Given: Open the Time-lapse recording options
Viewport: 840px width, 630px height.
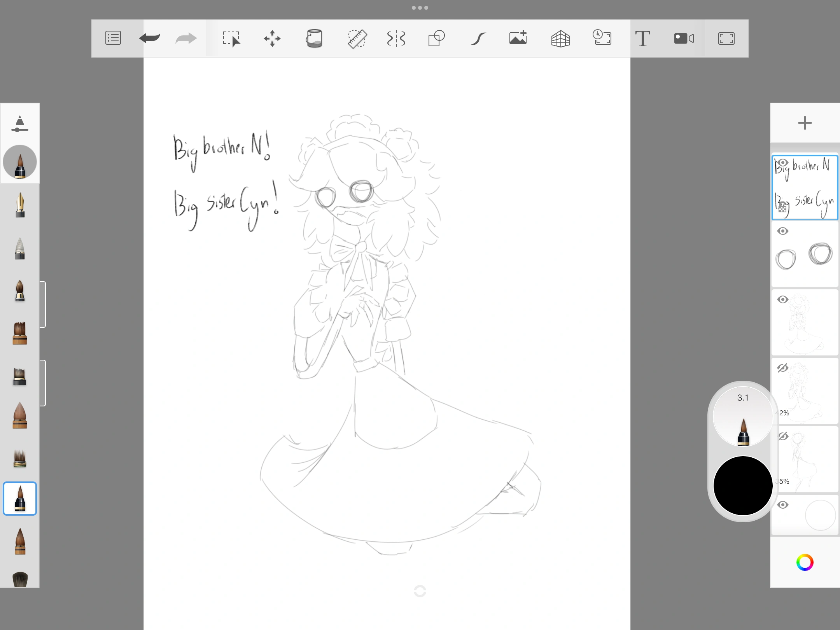Looking at the screenshot, I should click(x=602, y=38).
